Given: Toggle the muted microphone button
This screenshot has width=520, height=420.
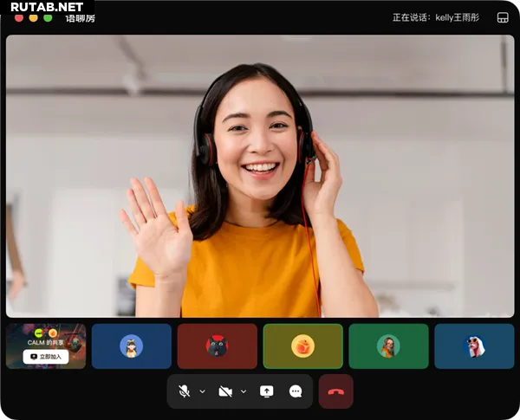Looking at the screenshot, I should pyautogui.click(x=185, y=391).
